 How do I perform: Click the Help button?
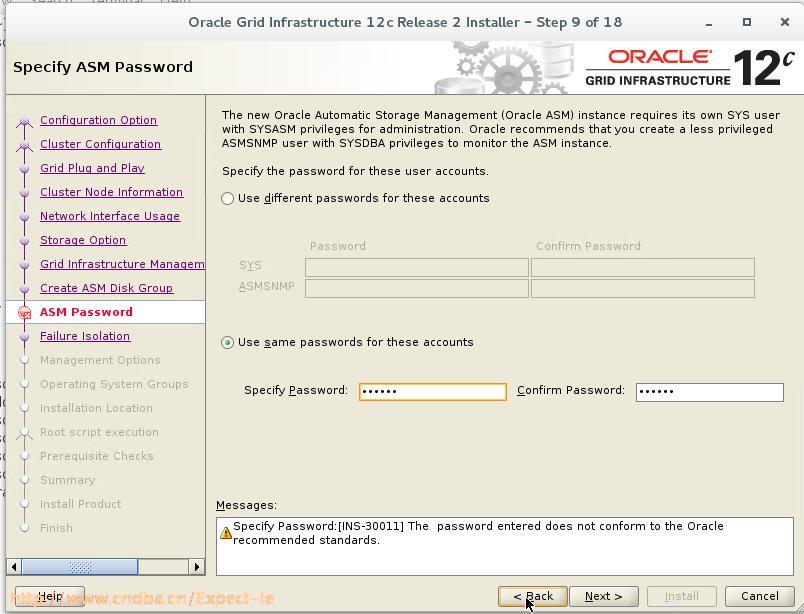(x=50, y=597)
